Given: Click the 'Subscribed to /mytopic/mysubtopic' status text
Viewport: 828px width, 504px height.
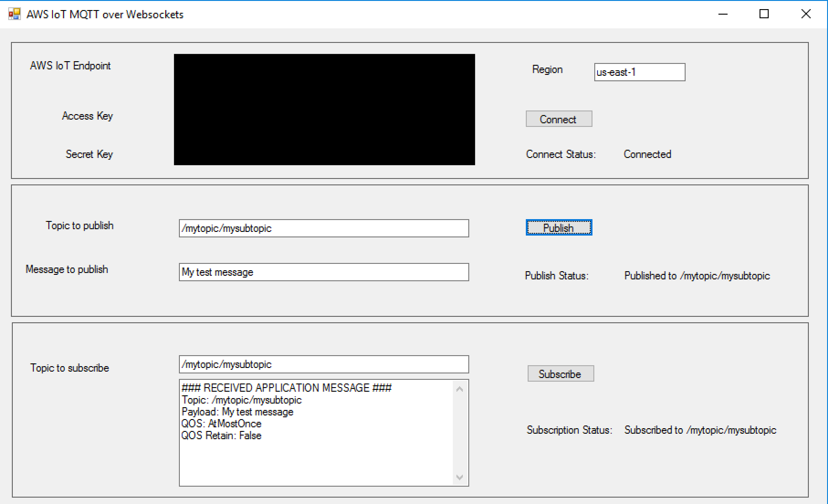Looking at the screenshot, I should 700,430.
